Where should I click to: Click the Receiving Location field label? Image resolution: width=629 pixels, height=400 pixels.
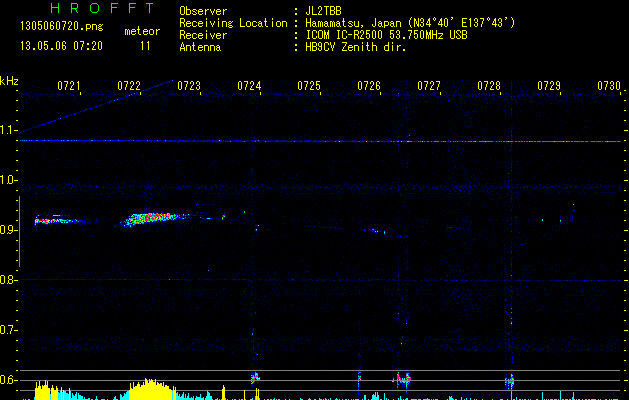[x=233, y=23]
